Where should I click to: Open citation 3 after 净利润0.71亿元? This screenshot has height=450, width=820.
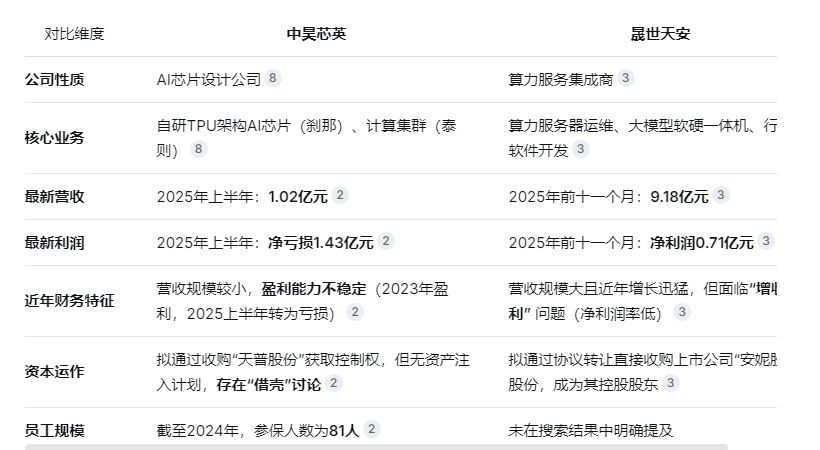[766, 242]
